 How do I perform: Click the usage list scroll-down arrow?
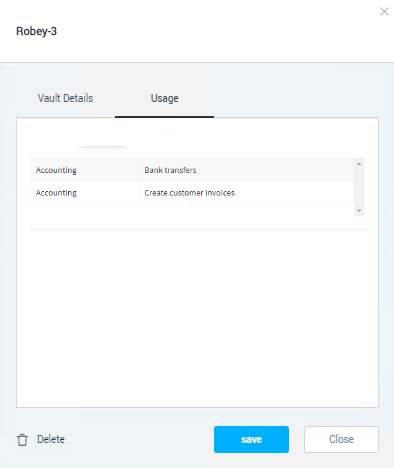click(x=359, y=211)
